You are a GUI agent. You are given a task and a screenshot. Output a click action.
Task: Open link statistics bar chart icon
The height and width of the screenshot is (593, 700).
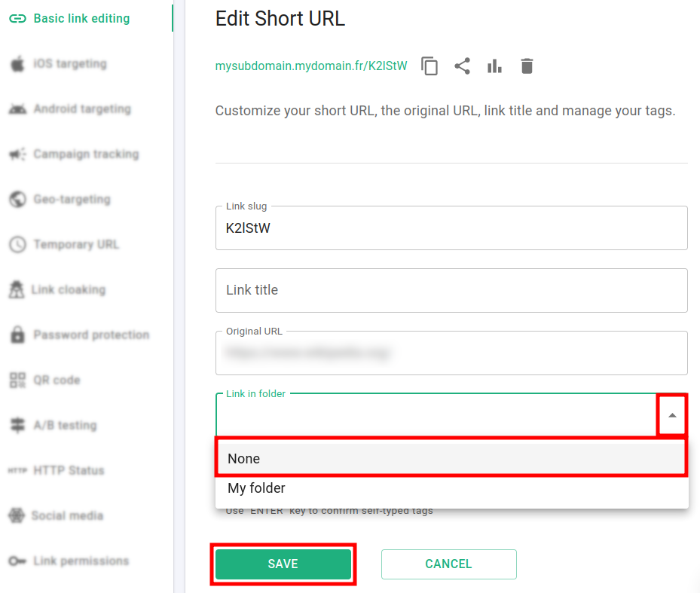(494, 66)
